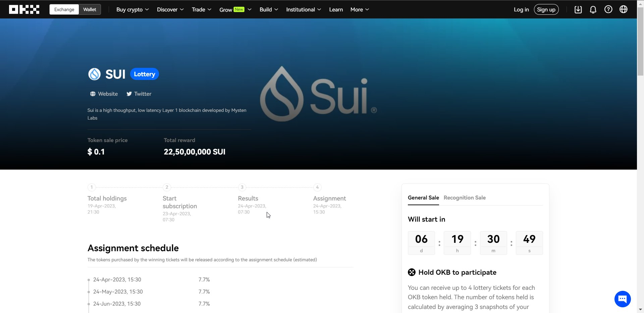Expand the Grow menu
The image size is (644, 313).
point(235,9)
